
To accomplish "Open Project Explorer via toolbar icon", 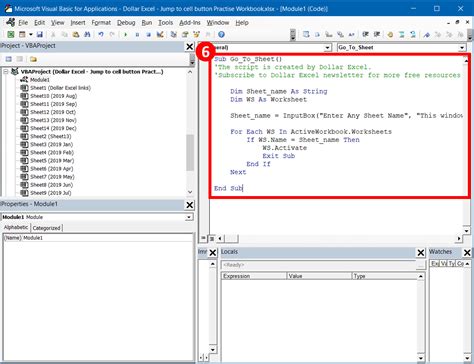I will (173, 34).
